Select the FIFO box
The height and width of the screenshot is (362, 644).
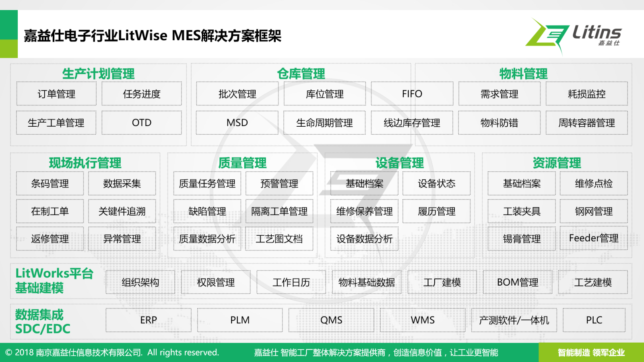412,94
